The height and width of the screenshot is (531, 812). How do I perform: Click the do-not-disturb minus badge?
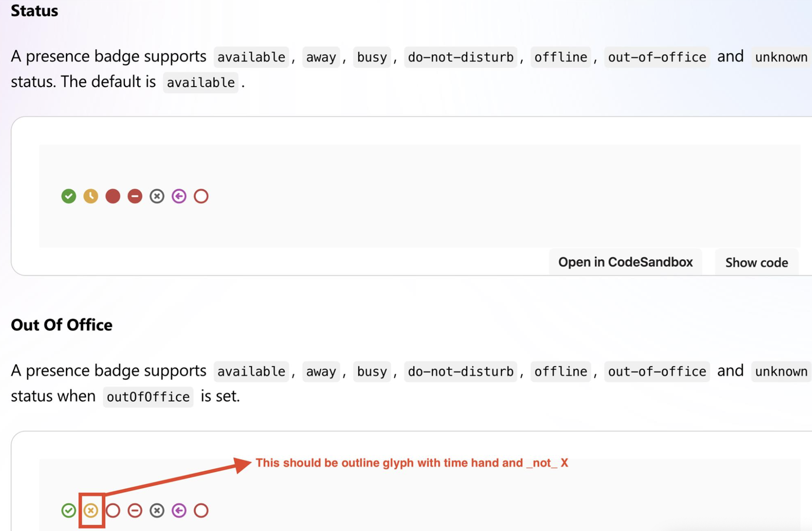click(135, 196)
